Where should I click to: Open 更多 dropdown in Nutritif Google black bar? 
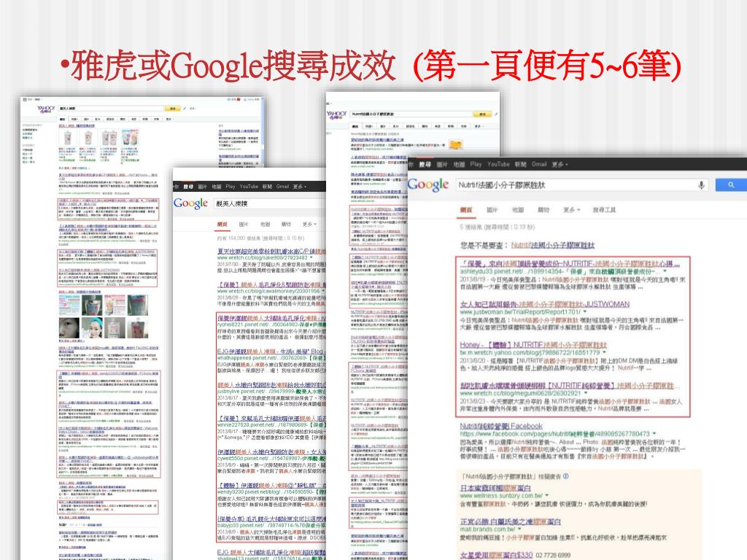pyautogui.click(x=560, y=164)
